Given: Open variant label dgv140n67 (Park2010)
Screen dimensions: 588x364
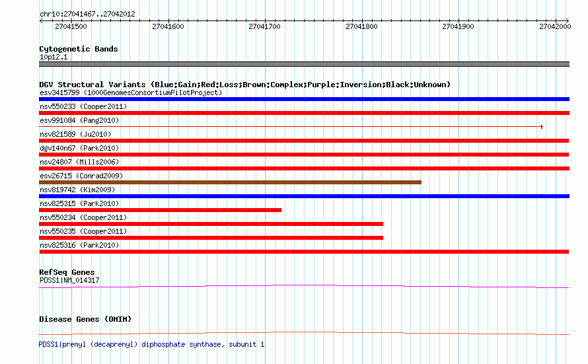Looking at the screenshot, I should [x=79, y=148].
